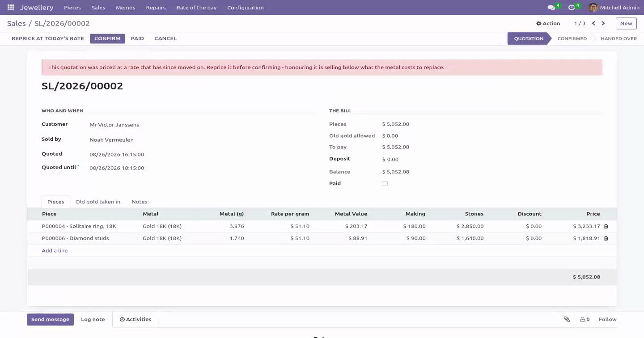This screenshot has height=338, width=644.
Task: Open the Sales menu
Action: pos(98,8)
